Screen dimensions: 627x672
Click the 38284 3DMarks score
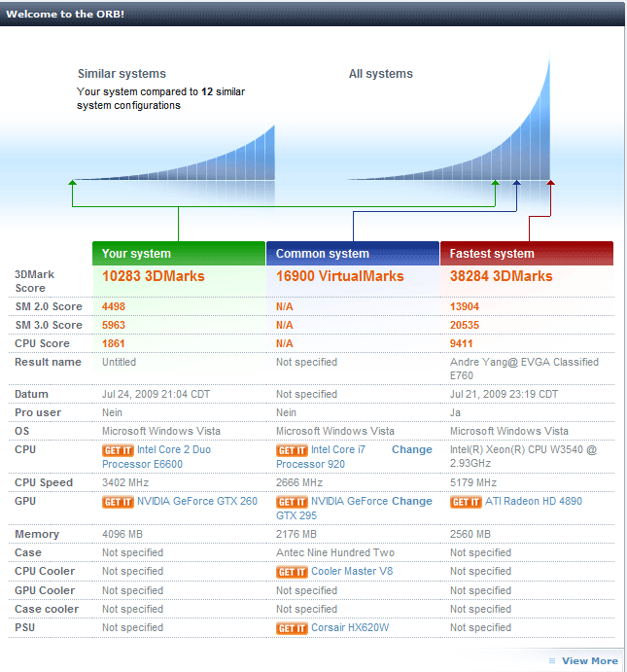(501, 276)
